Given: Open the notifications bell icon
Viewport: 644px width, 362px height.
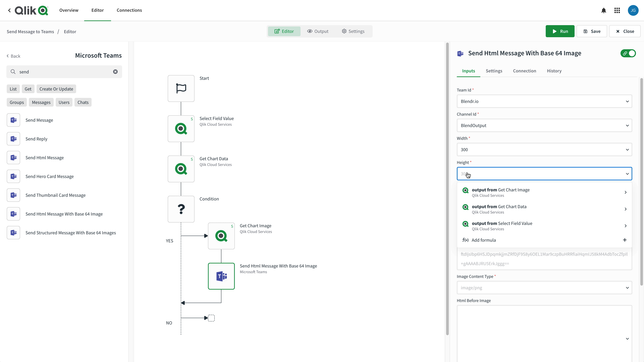Looking at the screenshot, I should (604, 10).
